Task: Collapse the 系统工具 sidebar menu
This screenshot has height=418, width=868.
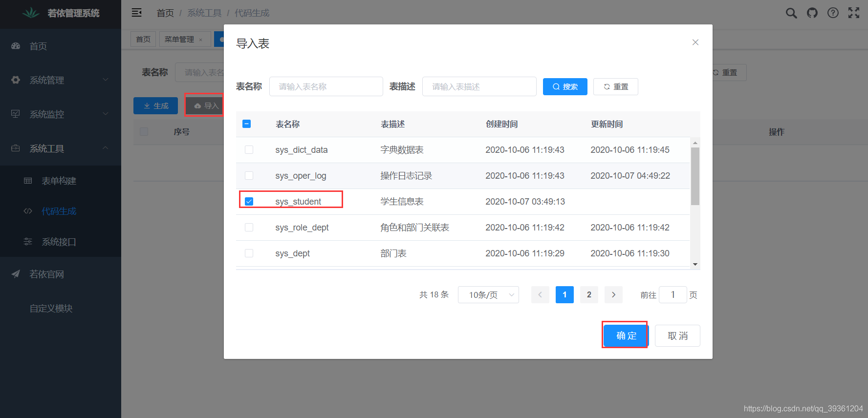Action: [x=61, y=148]
